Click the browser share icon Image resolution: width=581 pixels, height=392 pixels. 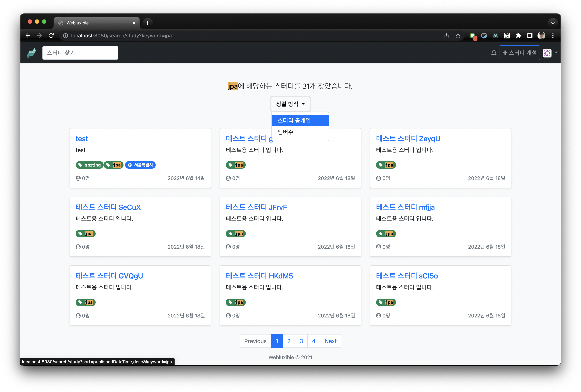[x=447, y=36]
